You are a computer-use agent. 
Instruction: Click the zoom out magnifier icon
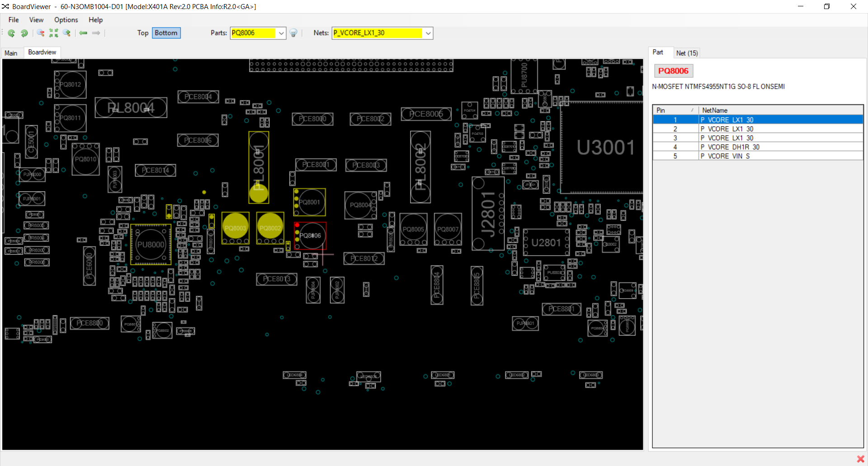tap(41, 33)
